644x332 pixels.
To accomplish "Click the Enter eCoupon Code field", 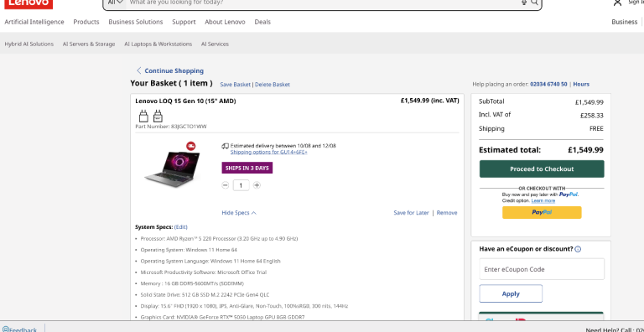I will (542, 269).
